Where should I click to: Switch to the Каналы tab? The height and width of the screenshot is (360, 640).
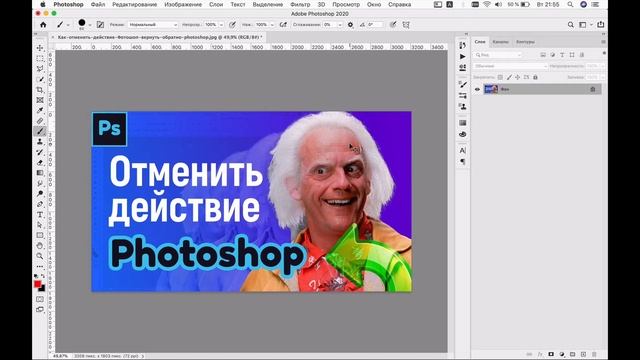500,42
